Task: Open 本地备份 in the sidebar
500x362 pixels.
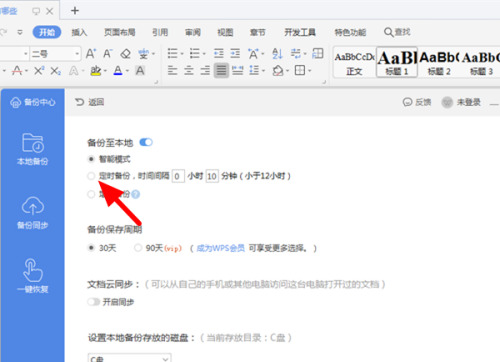Action: tap(33, 149)
